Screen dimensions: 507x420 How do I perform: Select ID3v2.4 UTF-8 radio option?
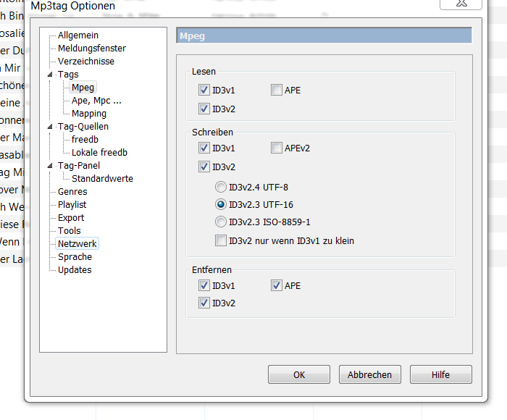pyautogui.click(x=221, y=187)
